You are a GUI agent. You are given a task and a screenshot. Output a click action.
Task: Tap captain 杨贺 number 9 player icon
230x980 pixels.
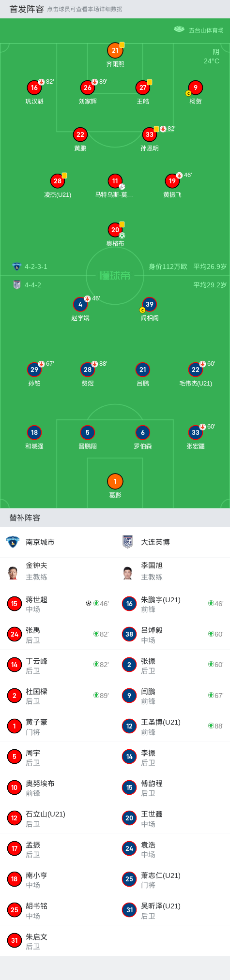pos(195,88)
